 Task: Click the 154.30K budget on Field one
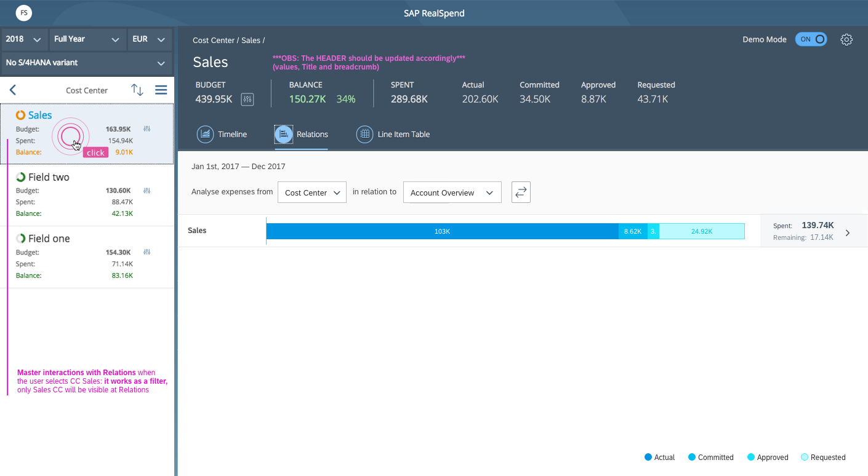(118, 252)
